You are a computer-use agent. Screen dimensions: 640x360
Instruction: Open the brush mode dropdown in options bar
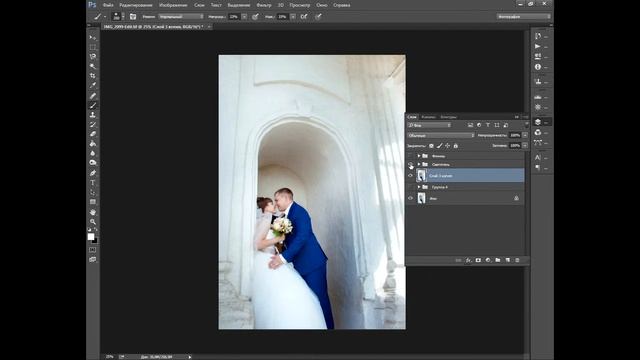(181, 17)
